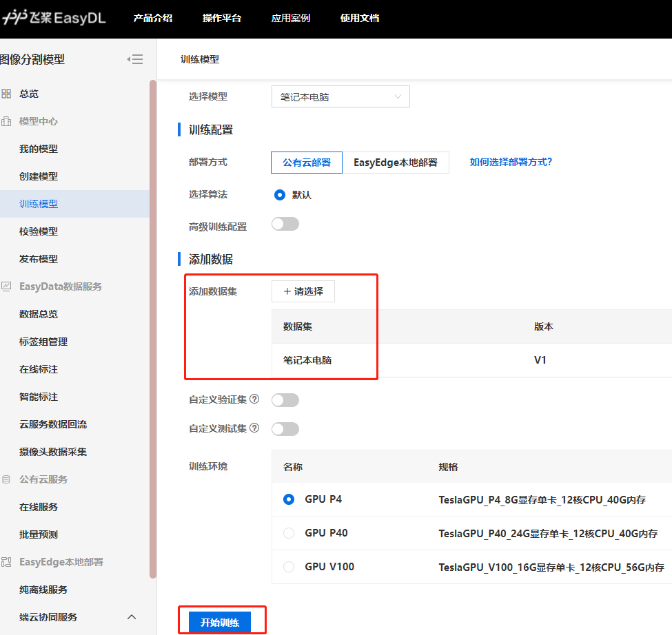Image resolution: width=672 pixels, height=635 pixels.
Task: Select the GPU V100 training environment
Action: (288, 567)
